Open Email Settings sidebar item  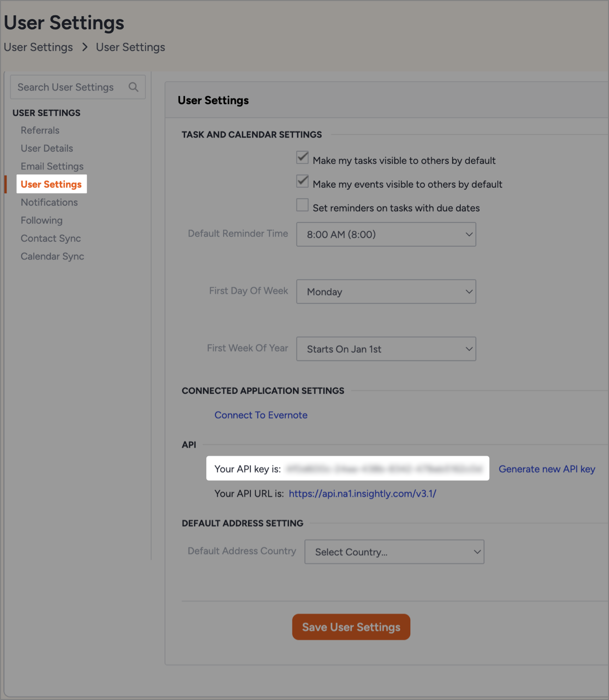[52, 166]
